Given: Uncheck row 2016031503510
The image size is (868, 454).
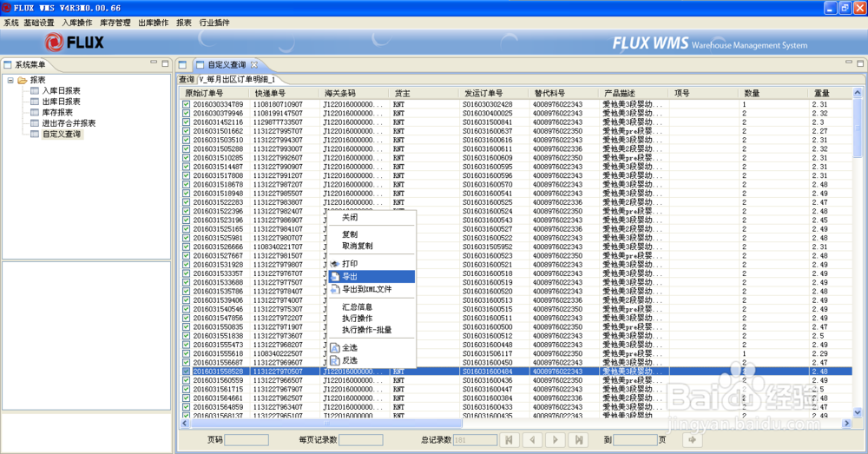Looking at the screenshot, I should tap(186, 140).
